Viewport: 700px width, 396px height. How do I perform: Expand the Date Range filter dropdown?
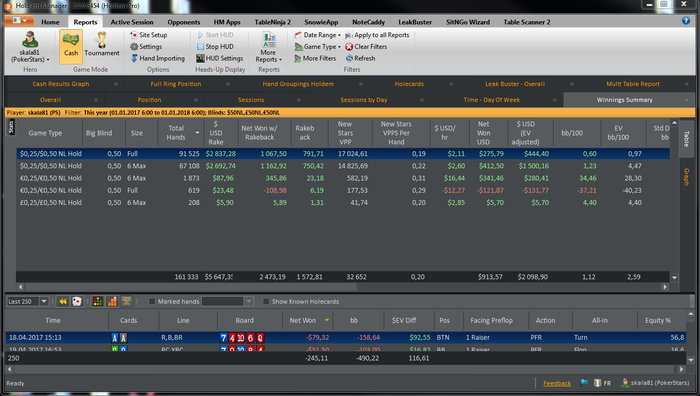[339, 35]
